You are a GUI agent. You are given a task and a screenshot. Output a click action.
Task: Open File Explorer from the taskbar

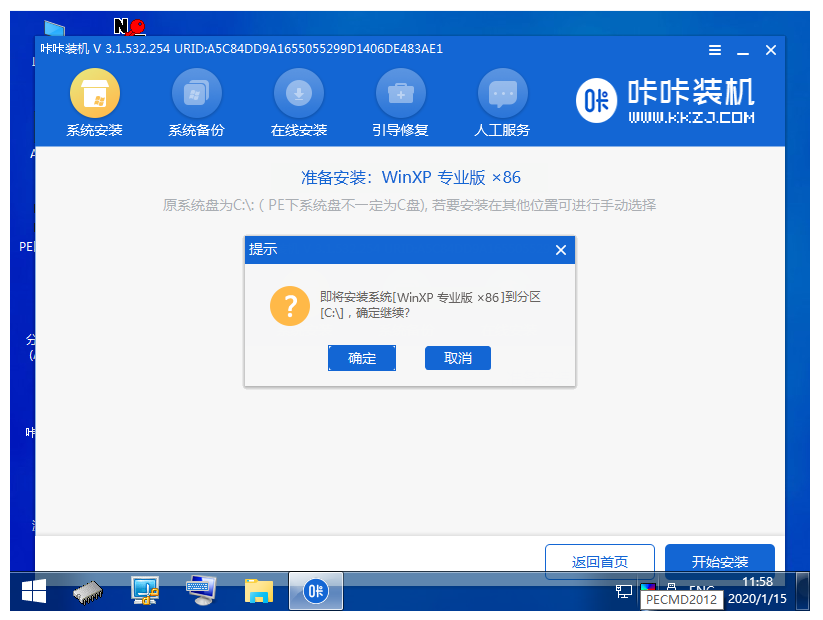(259, 592)
